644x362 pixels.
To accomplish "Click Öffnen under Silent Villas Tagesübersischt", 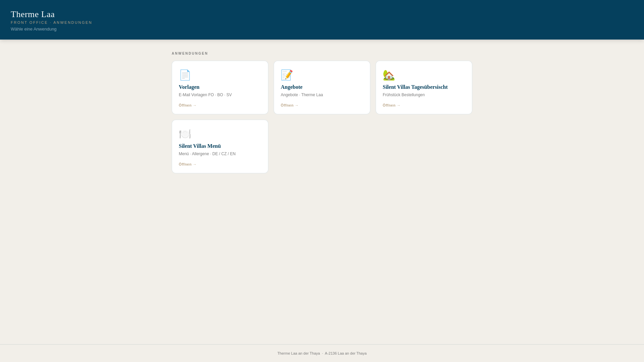I will 391,105.
